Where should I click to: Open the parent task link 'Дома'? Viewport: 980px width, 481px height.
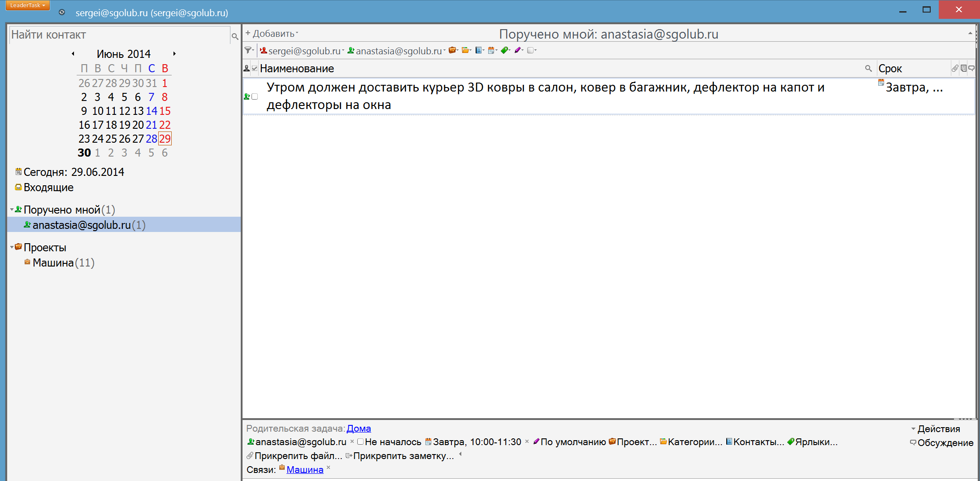point(359,429)
